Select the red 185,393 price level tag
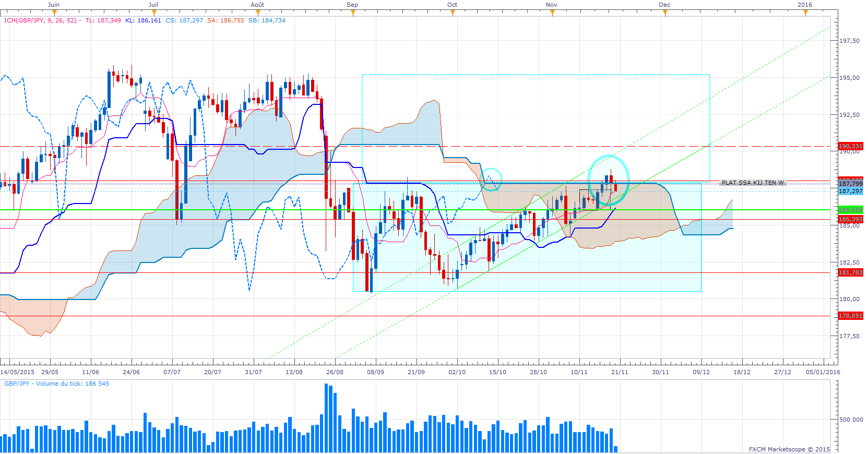Screen dimensions: 868x454 850,219
